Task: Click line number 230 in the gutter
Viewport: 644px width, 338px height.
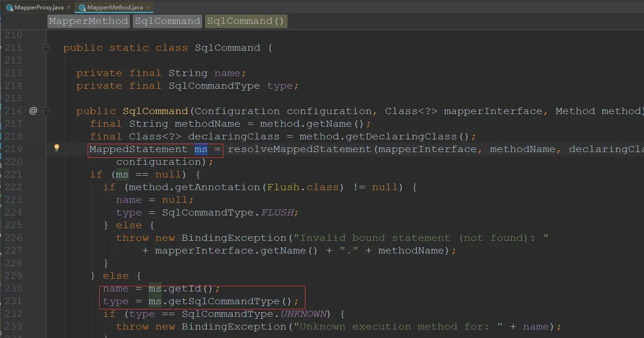Action: click(x=13, y=288)
